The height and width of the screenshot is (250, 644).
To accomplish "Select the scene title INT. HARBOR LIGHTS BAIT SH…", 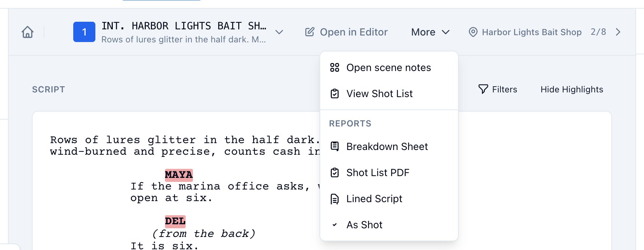I will pos(184,26).
